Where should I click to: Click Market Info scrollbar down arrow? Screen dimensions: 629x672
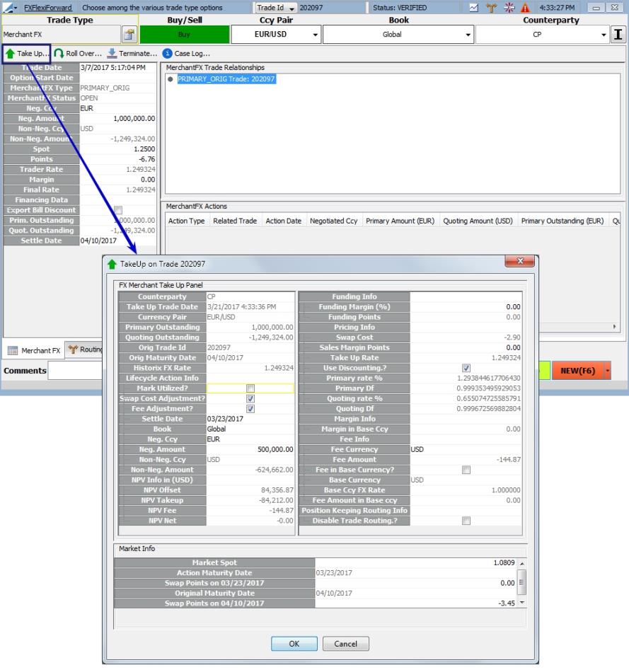pos(522,603)
